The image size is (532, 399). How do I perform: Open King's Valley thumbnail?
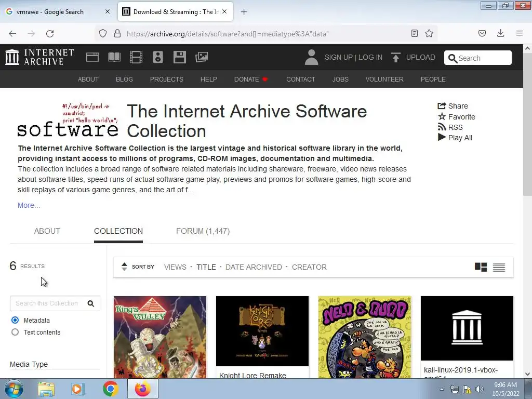160,337
